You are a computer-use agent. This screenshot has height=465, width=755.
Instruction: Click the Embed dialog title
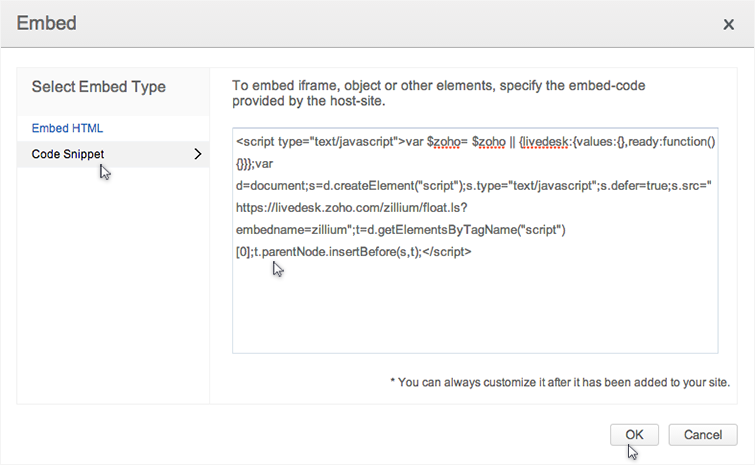pyautogui.click(x=47, y=22)
